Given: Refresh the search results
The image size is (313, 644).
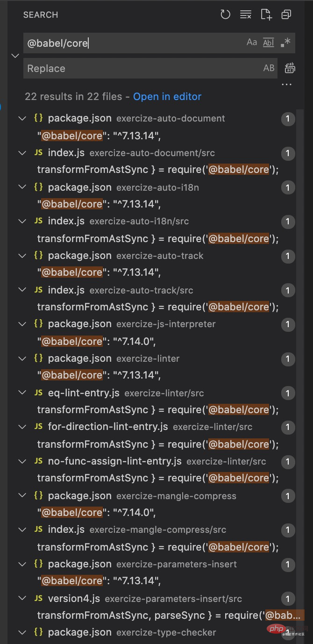Looking at the screenshot, I should (x=226, y=15).
